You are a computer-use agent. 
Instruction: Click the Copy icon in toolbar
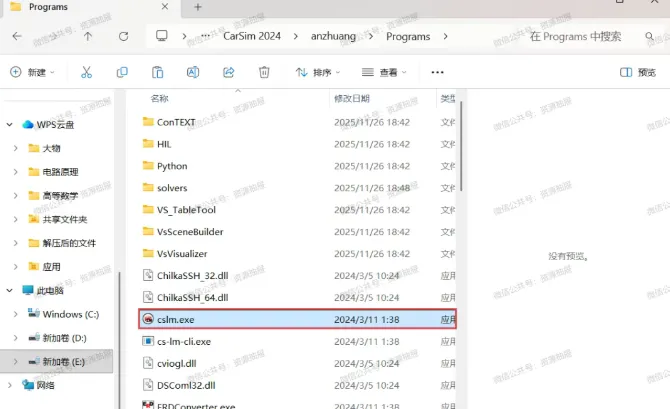(x=122, y=72)
